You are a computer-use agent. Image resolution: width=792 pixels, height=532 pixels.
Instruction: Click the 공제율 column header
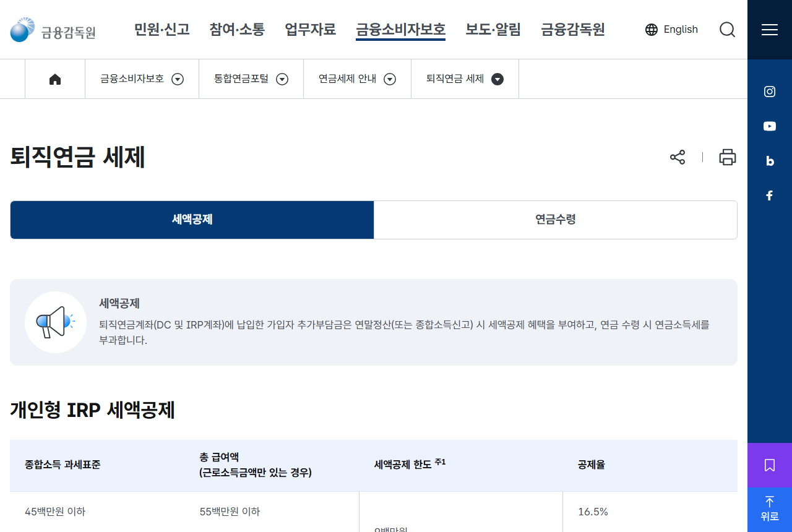pos(592,465)
